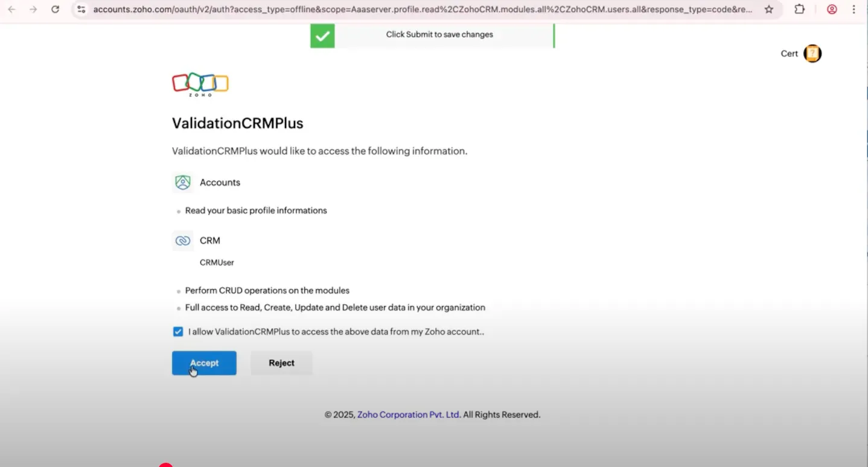868x467 pixels.
Task: Click the Zoho logo
Action: (x=200, y=84)
